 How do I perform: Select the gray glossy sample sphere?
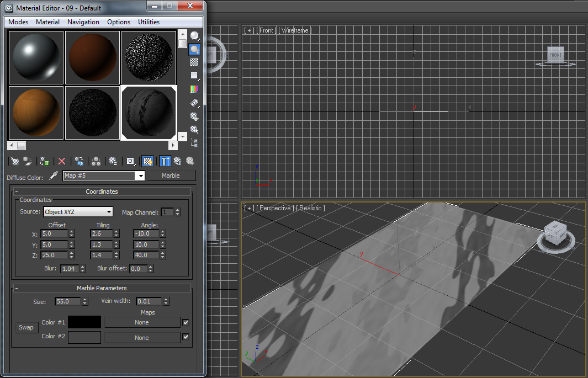36,57
